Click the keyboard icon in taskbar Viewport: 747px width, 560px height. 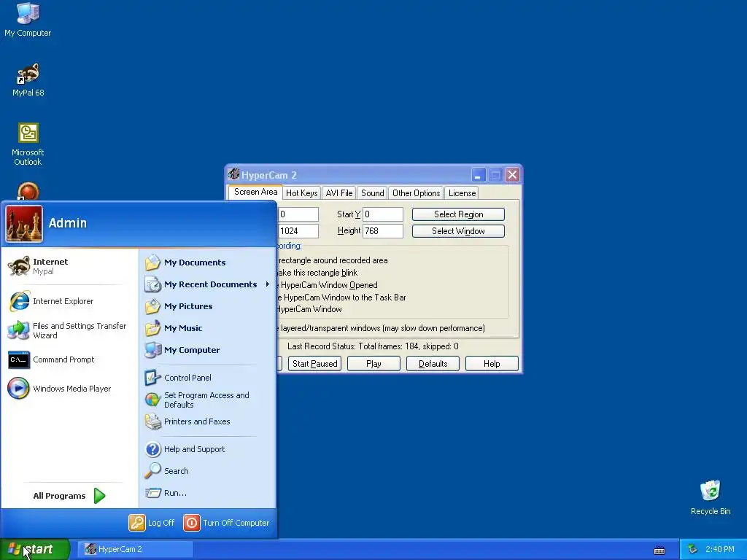tap(659, 550)
